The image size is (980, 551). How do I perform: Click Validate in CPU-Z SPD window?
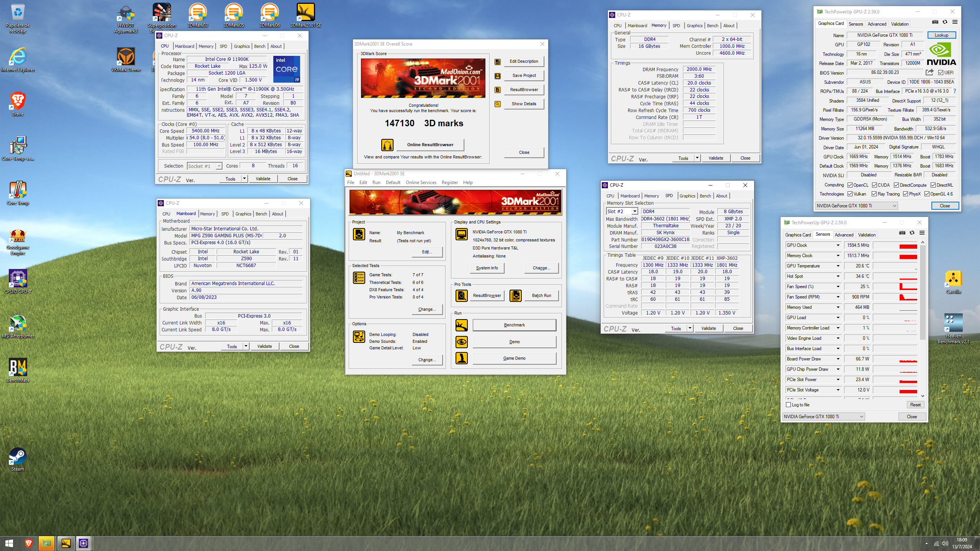[x=708, y=328]
